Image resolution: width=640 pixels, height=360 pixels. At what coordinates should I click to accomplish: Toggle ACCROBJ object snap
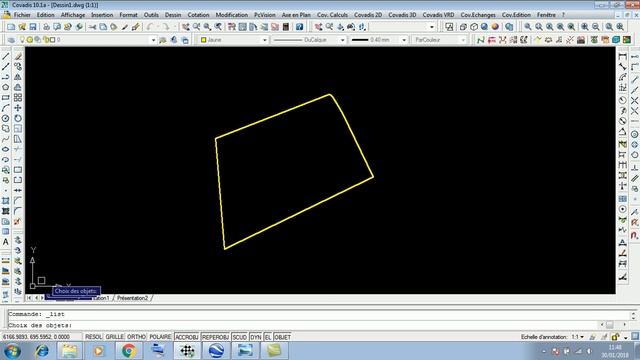coord(187,337)
